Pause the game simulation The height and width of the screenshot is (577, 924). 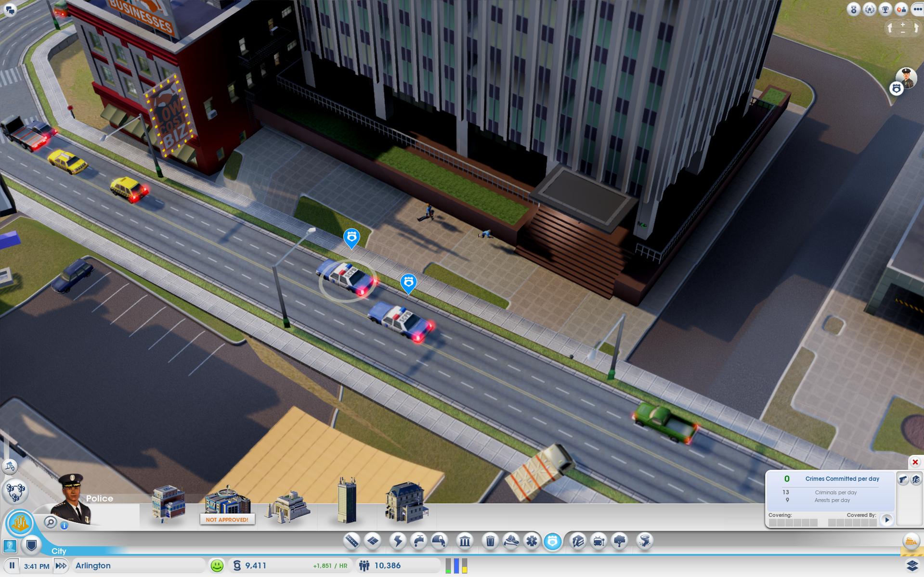pyautogui.click(x=12, y=565)
